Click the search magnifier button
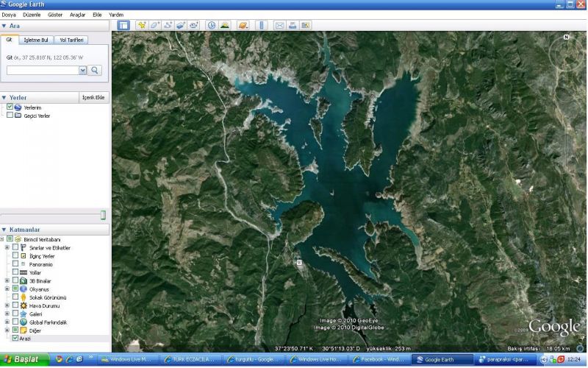The image size is (588, 368). (x=95, y=71)
